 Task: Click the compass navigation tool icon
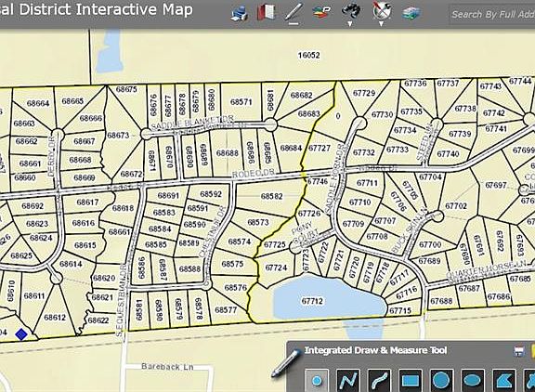[x=382, y=10]
